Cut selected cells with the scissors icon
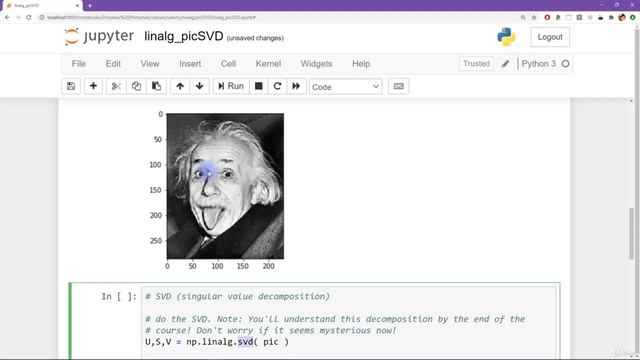 [116, 87]
